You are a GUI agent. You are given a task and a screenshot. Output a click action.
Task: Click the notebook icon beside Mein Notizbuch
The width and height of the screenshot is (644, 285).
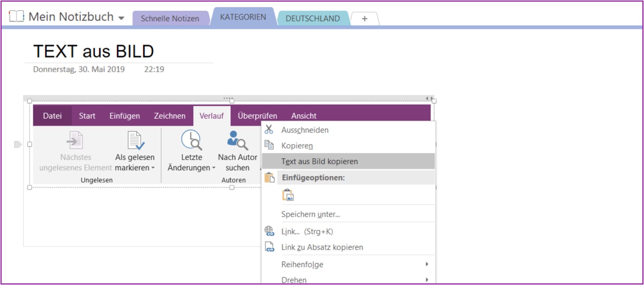[16, 16]
